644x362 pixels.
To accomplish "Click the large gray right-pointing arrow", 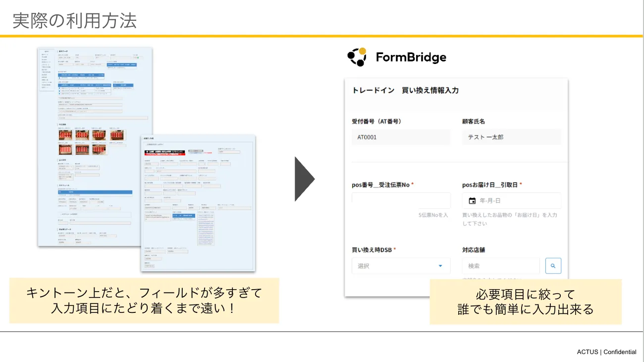I will coord(305,179).
